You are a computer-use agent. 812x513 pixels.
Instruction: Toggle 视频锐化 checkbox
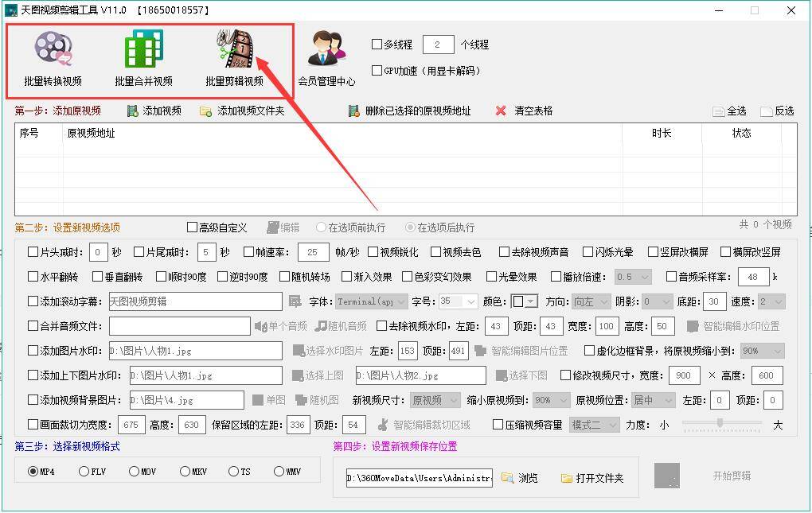[373, 252]
